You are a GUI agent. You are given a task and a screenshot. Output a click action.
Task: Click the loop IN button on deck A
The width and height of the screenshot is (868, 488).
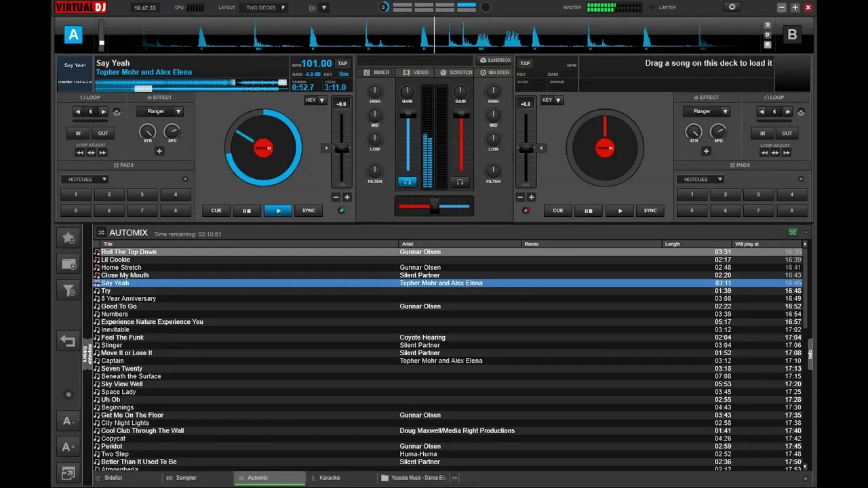tap(78, 134)
